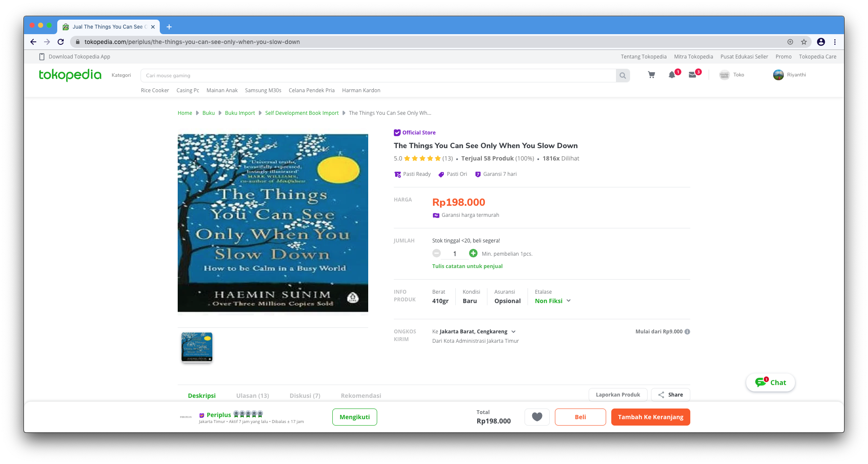Image resolution: width=868 pixels, height=464 pixels.
Task: Open the inbox envelope icon
Action: pos(692,75)
